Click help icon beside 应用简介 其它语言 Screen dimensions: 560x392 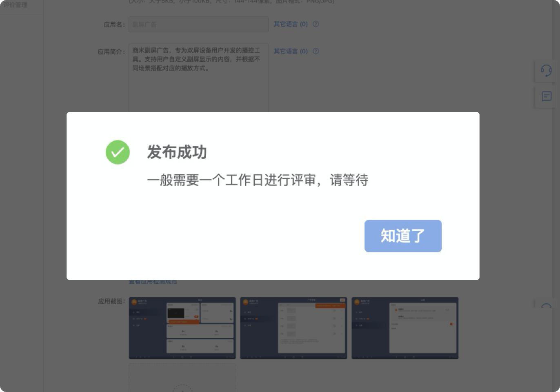[316, 51]
